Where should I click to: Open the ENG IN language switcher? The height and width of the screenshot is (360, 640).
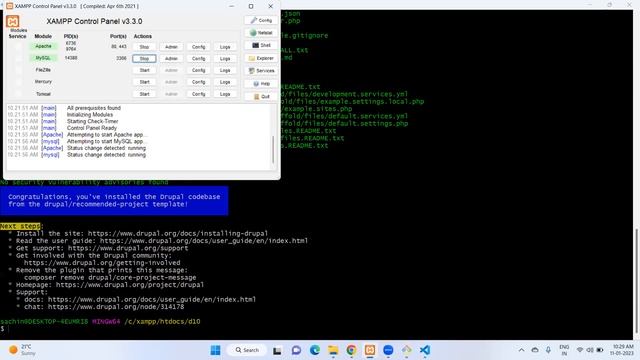point(564,350)
